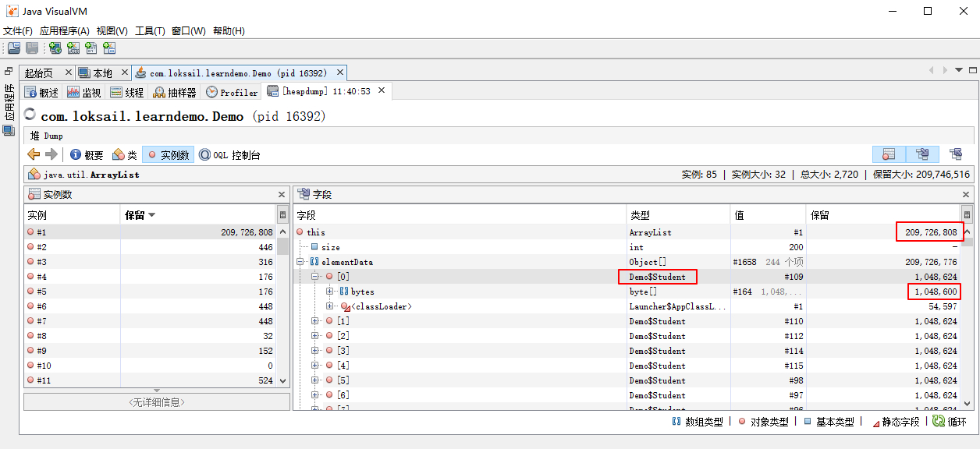Open the 概述 overview subtab
The width and height of the screenshot is (980, 449).
pos(42,92)
